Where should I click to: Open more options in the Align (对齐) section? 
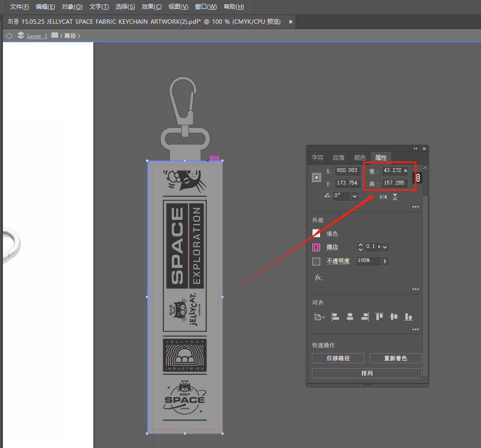click(415, 329)
